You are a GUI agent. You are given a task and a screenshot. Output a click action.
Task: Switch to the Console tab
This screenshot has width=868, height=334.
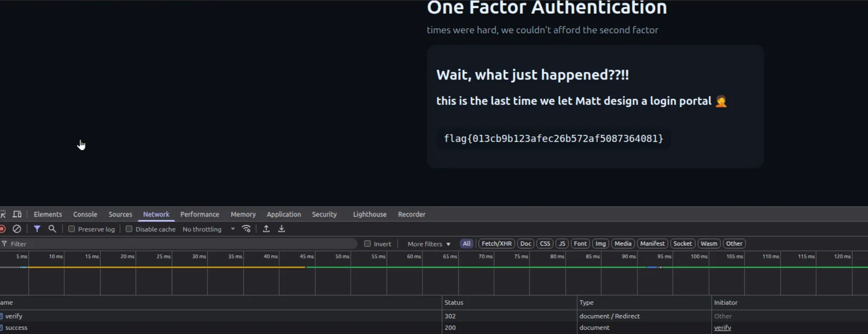pyautogui.click(x=85, y=214)
